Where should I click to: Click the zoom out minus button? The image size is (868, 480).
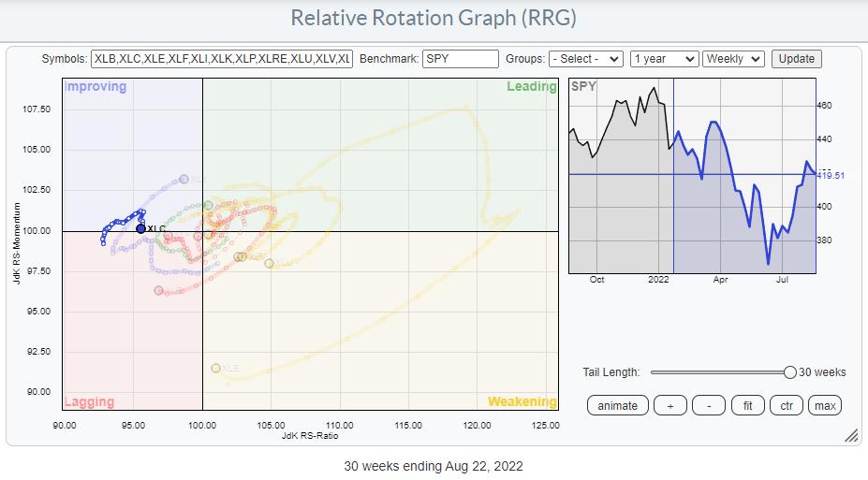pyautogui.click(x=709, y=405)
